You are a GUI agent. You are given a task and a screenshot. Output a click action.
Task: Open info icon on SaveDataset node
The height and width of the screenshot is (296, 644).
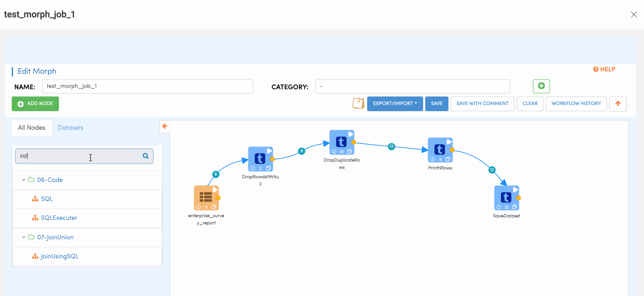coord(499,207)
